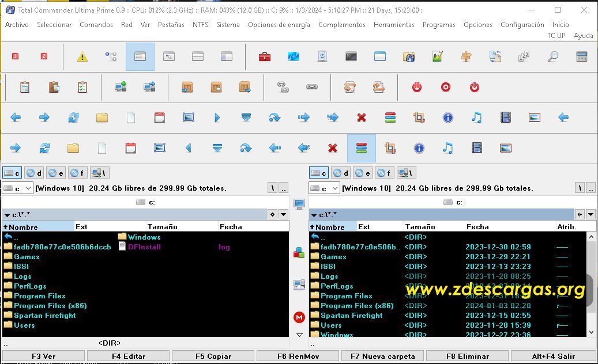Switch to side-by-side panel layout icon
The height and width of the screenshot is (364, 598).
(227, 57)
